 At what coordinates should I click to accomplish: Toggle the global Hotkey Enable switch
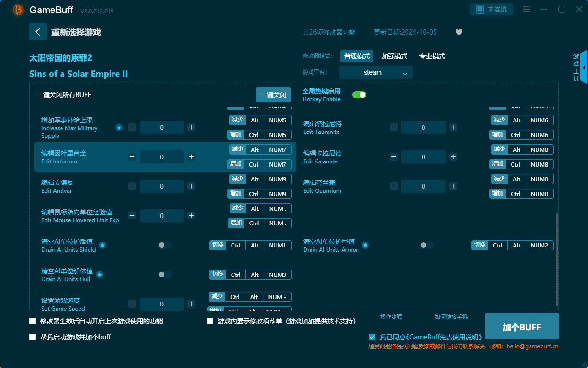(359, 94)
